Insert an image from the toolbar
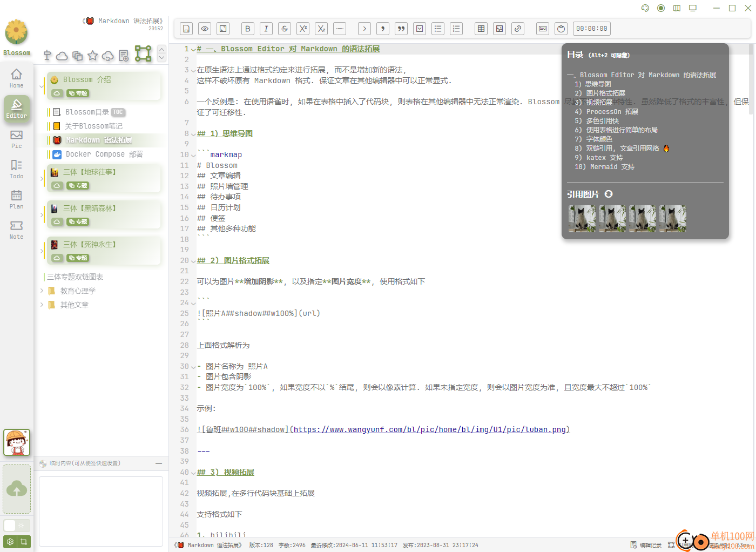 pos(500,29)
